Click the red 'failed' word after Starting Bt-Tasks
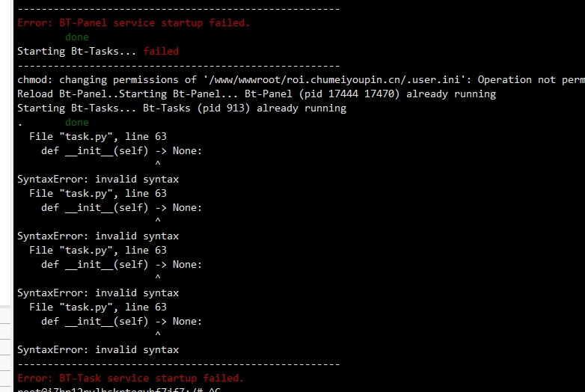The image size is (585, 392). click(161, 51)
